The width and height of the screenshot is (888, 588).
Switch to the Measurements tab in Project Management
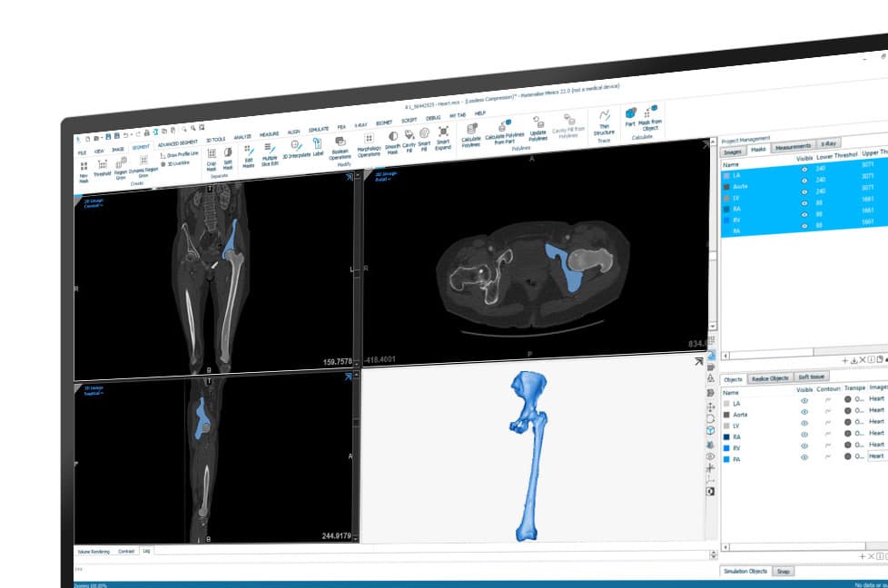point(793,147)
